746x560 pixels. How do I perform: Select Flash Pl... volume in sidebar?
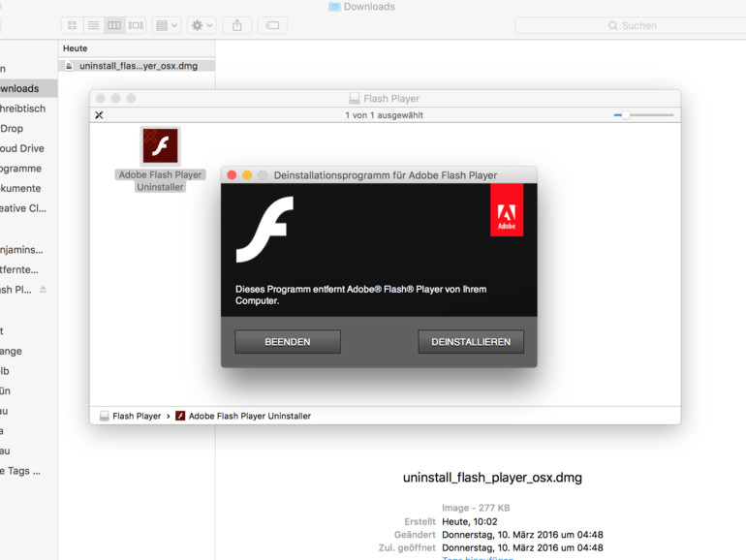[x=16, y=290]
